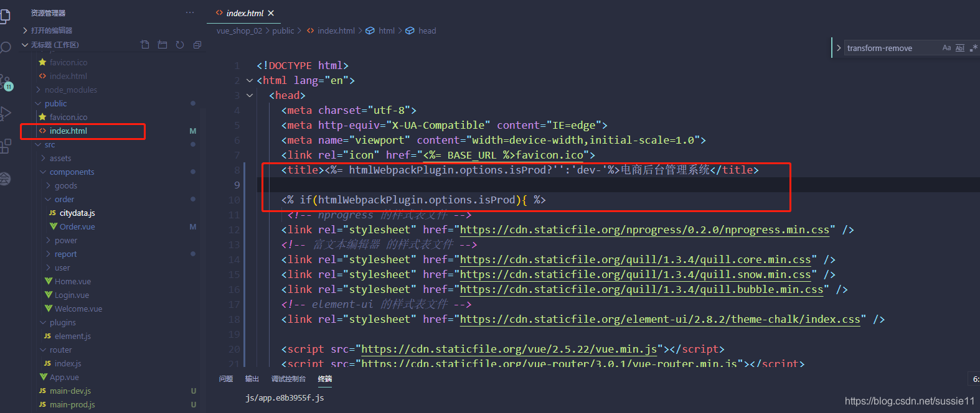
Task: Click vue_shop_02 in the breadcrumb
Action: pyautogui.click(x=239, y=30)
